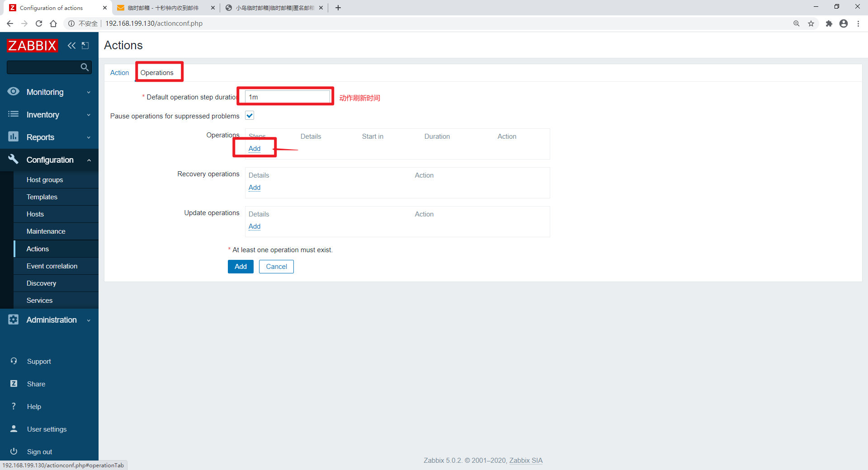Open Maintenance in sidebar

coord(56,231)
